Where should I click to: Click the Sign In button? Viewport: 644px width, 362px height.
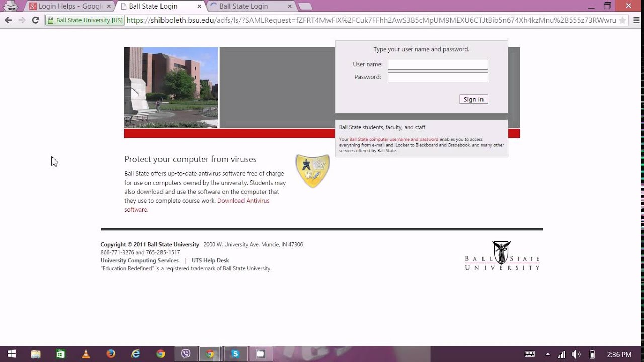473,99
